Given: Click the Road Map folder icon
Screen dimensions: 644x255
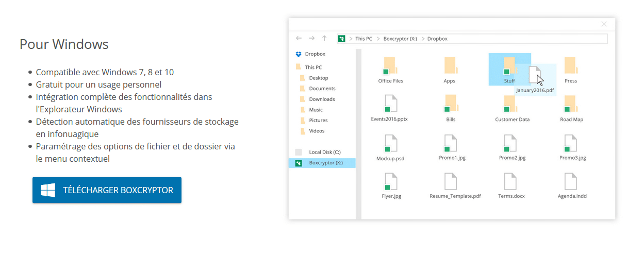Looking at the screenshot, I should click(570, 104).
